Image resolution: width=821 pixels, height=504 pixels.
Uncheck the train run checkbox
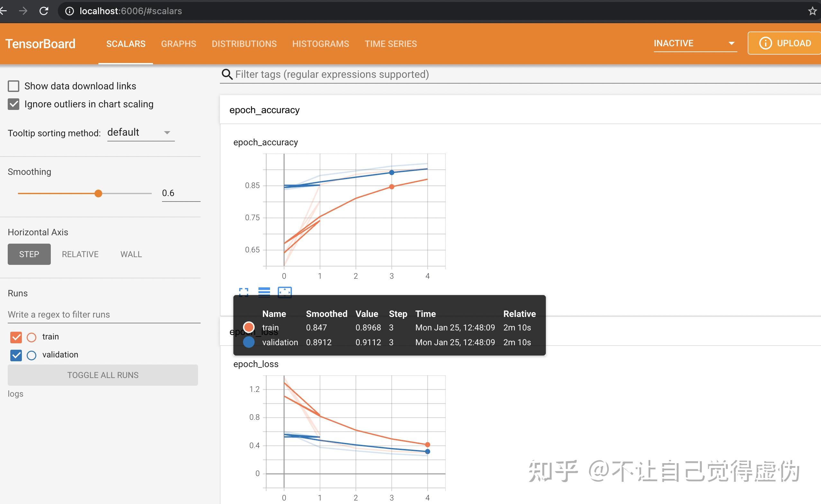point(16,337)
